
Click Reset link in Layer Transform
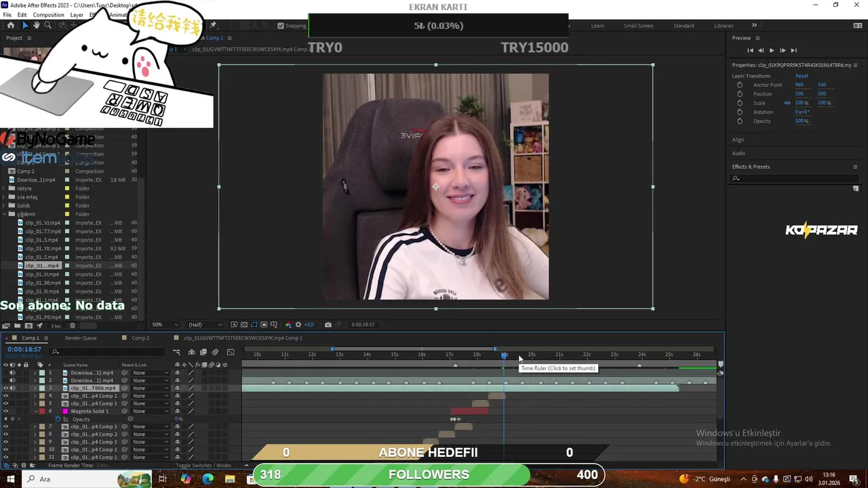click(x=802, y=76)
